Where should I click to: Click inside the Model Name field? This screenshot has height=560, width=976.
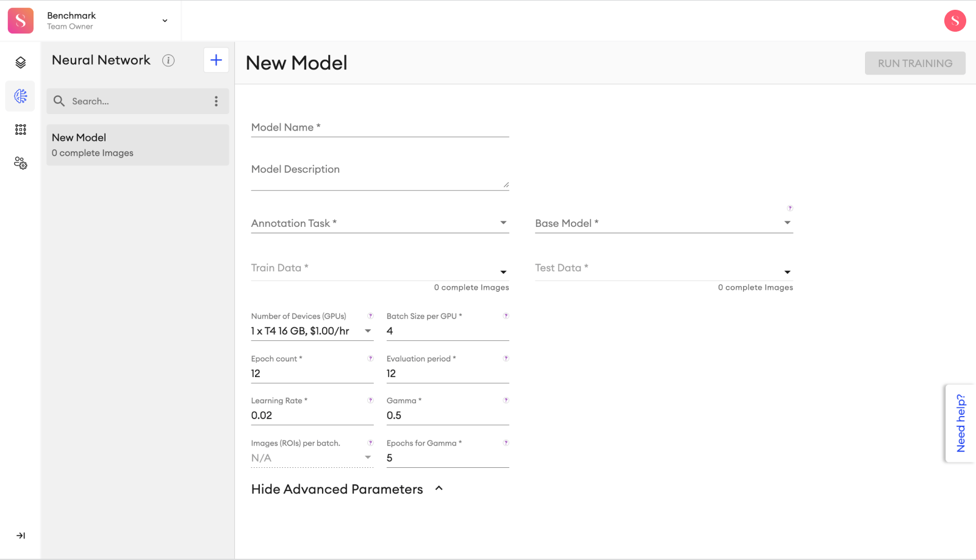point(378,128)
